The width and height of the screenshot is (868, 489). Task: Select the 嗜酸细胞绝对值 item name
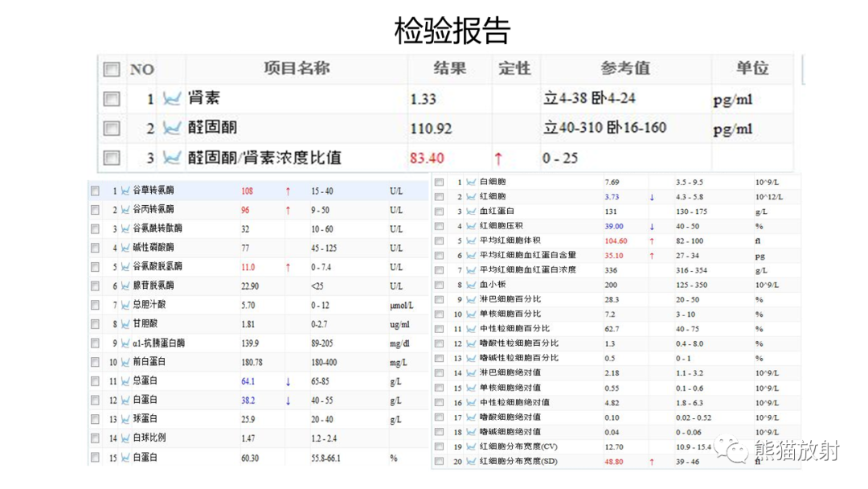pos(510,417)
